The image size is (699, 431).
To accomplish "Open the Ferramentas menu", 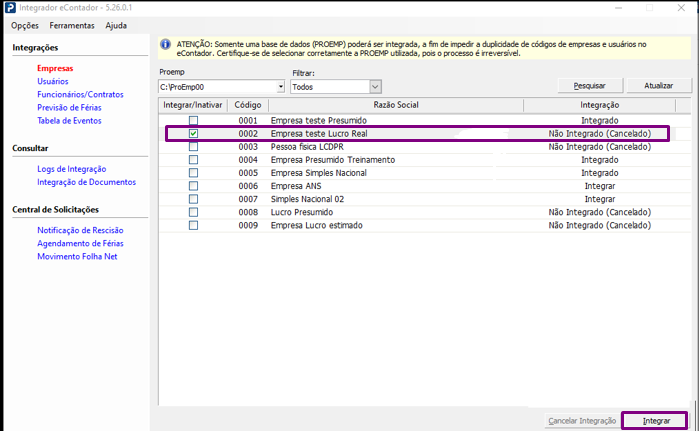I will pos(72,25).
